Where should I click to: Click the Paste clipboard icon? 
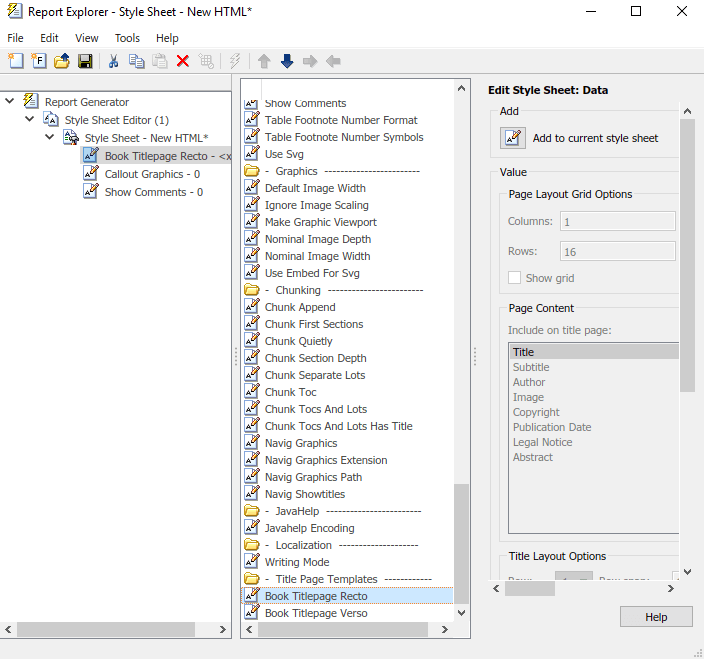(x=159, y=61)
